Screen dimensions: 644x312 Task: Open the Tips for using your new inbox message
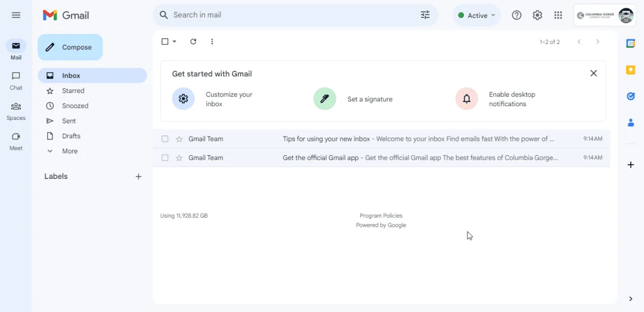(x=381, y=139)
